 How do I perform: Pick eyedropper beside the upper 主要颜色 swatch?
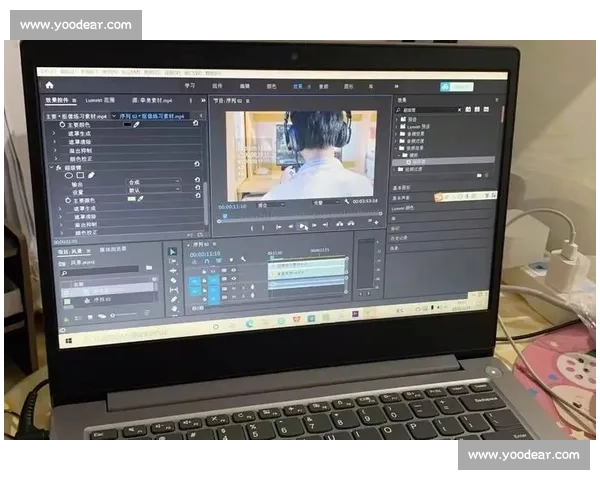136,125
